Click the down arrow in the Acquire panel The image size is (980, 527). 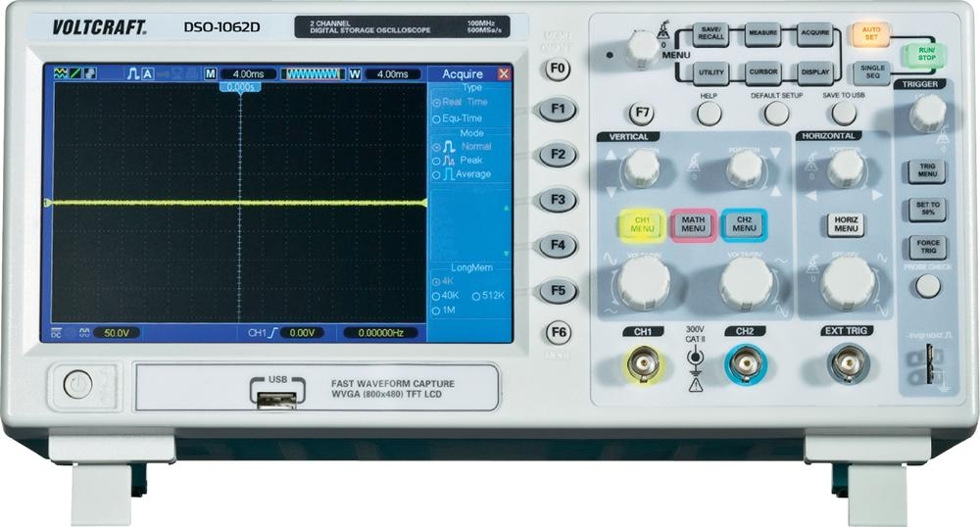tap(507, 254)
